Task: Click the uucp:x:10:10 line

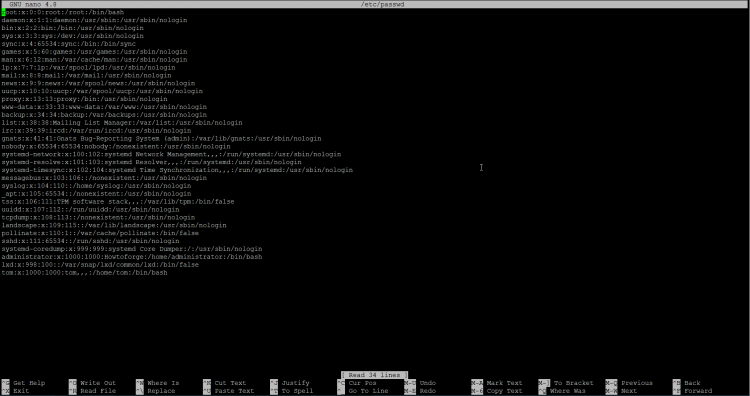Action: [102, 91]
